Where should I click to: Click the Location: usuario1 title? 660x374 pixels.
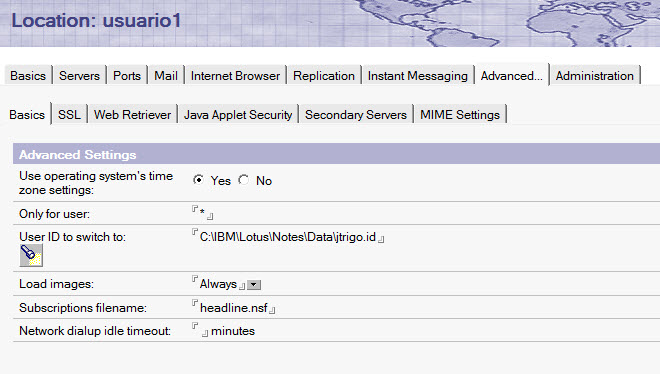tap(96, 20)
